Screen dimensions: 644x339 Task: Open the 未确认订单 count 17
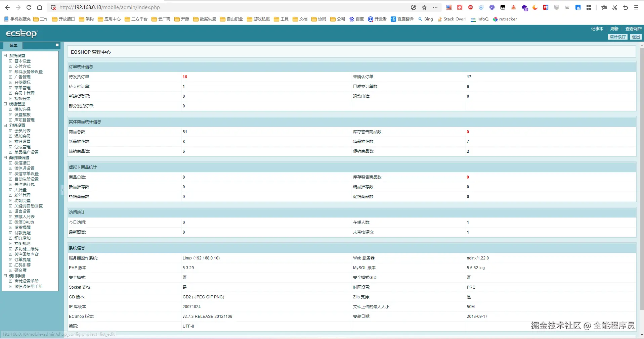(469, 77)
